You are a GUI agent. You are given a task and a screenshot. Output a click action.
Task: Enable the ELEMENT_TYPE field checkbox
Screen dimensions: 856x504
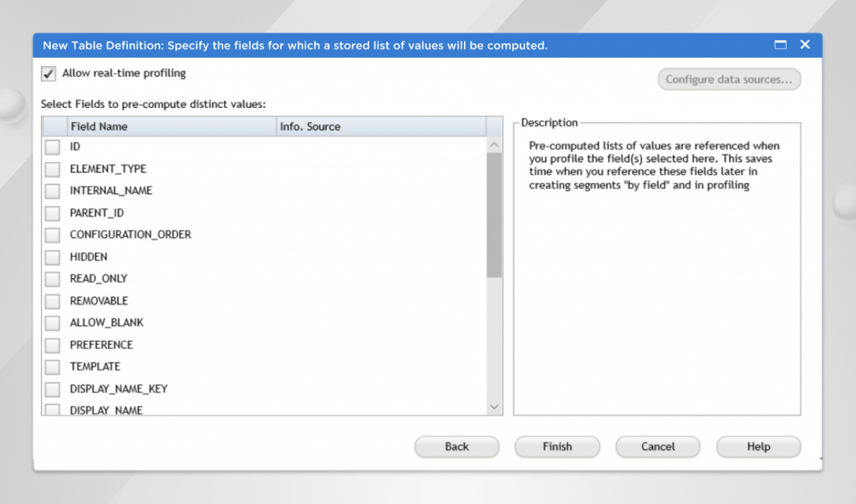[53, 169]
